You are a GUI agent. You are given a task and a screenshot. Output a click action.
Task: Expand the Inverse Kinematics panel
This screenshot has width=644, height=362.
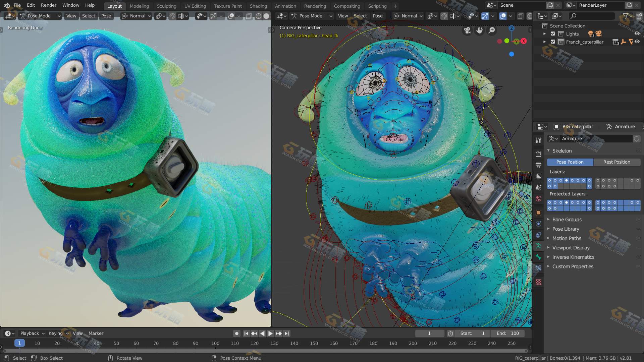(548, 257)
